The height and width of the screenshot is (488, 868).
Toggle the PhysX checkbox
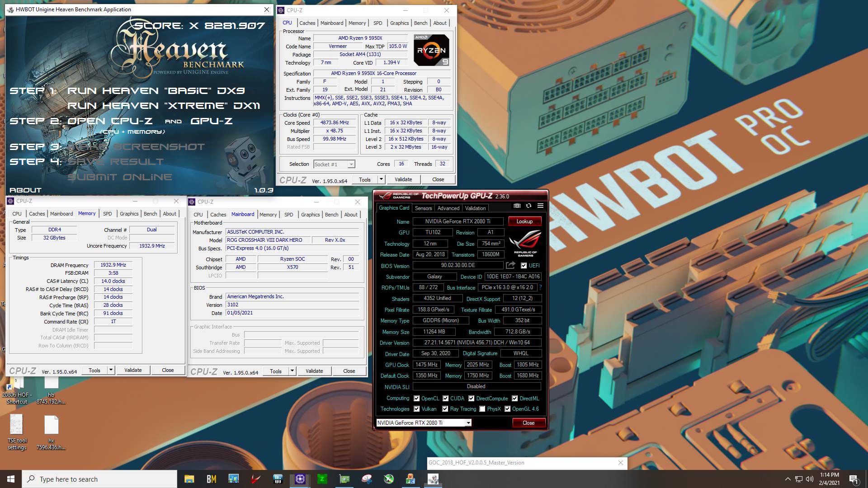(x=482, y=409)
